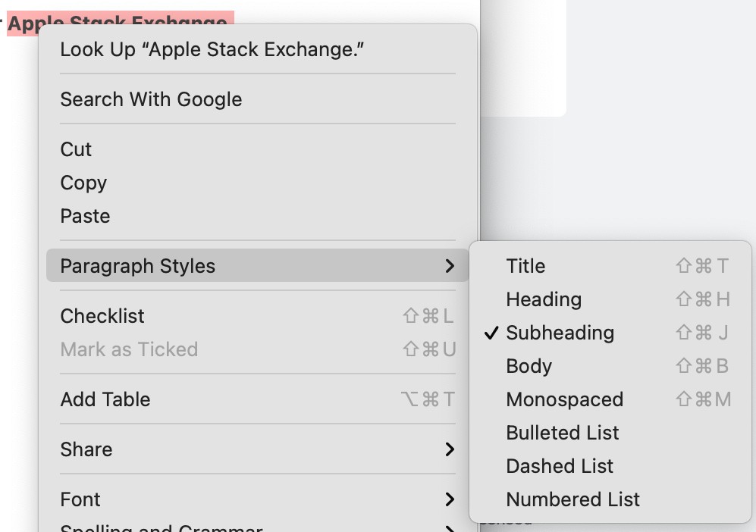
Task: Uncheck the Subheading paragraph style
Action: pyautogui.click(x=559, y=333)
